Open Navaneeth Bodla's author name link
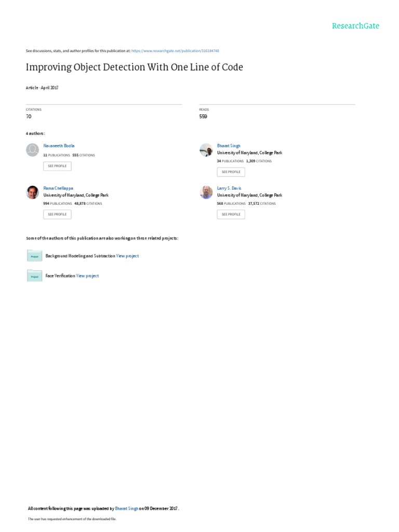This screenshot has height=532, width=399. click(59, 145)
